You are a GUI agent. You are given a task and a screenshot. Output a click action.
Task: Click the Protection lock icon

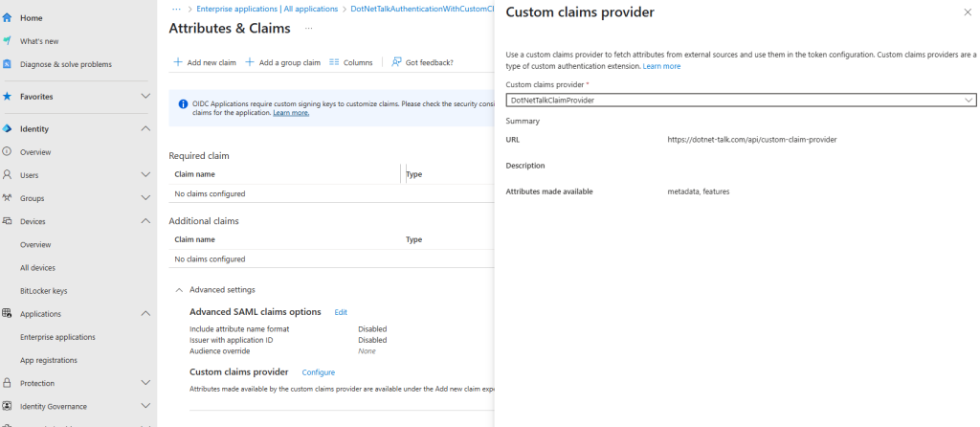(x=8, y=383)
